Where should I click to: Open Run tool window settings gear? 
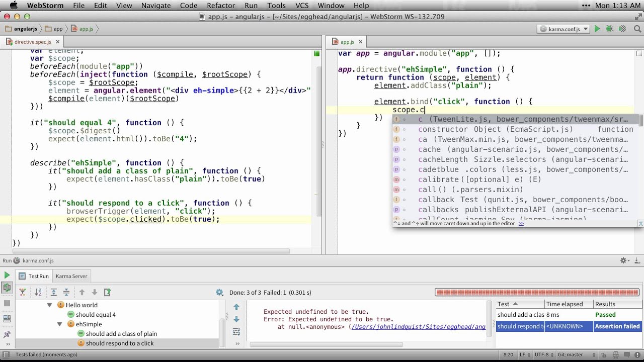[x=624, y=260]
